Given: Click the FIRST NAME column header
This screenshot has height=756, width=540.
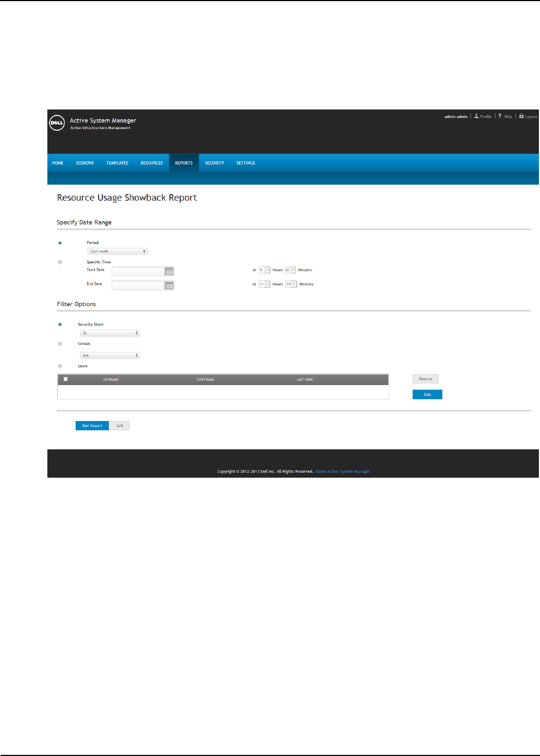Looking at the screenshot, I should pos(206,380).
